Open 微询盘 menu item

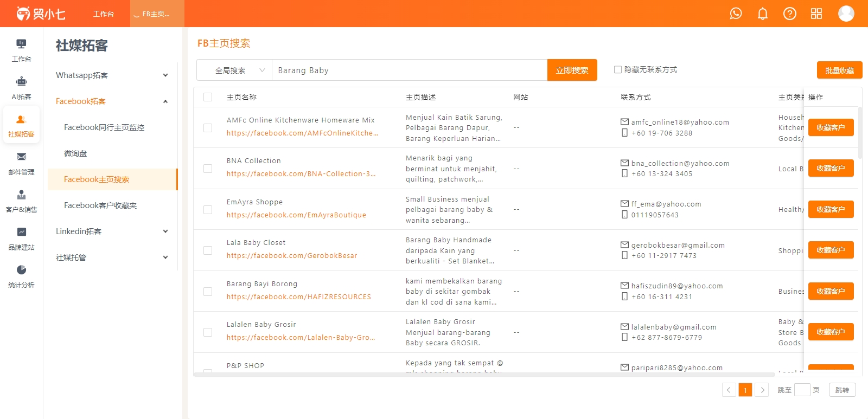112,153
